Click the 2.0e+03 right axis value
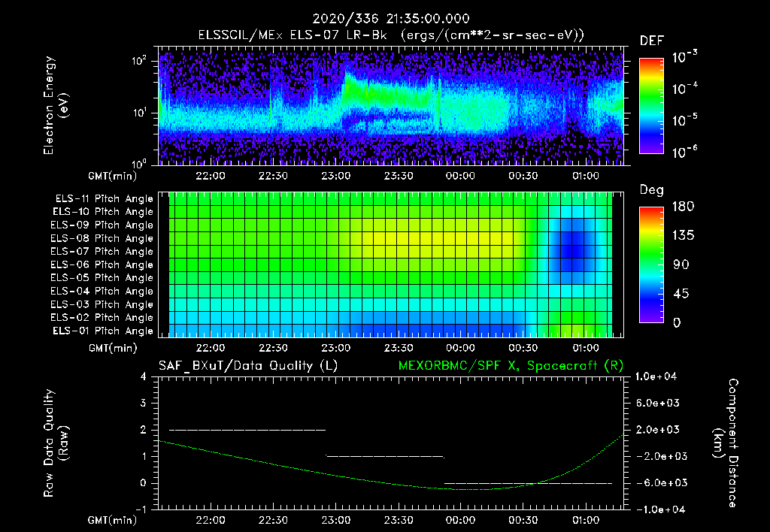This screenshot has width=770, height=532. click(658, 430)
